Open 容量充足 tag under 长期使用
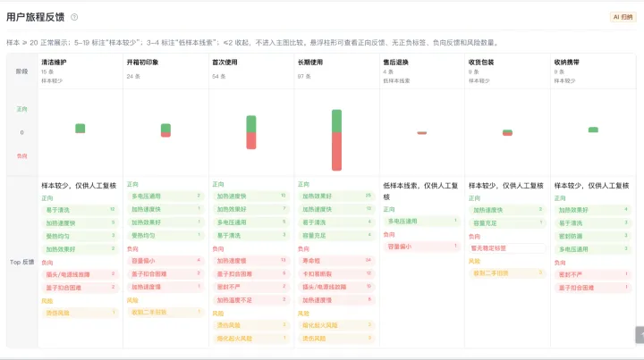Screen dimensions: 644x360 tap(336, 235)
